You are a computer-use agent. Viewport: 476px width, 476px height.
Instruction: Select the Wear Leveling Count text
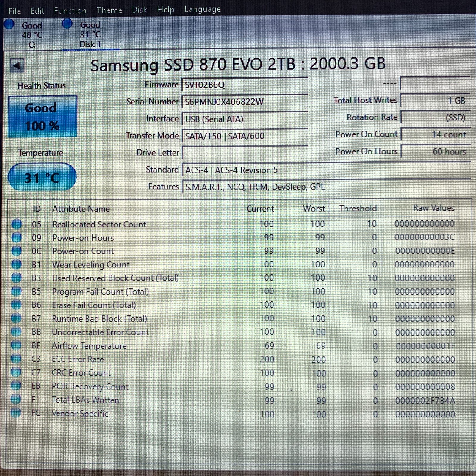coord(91,264)
